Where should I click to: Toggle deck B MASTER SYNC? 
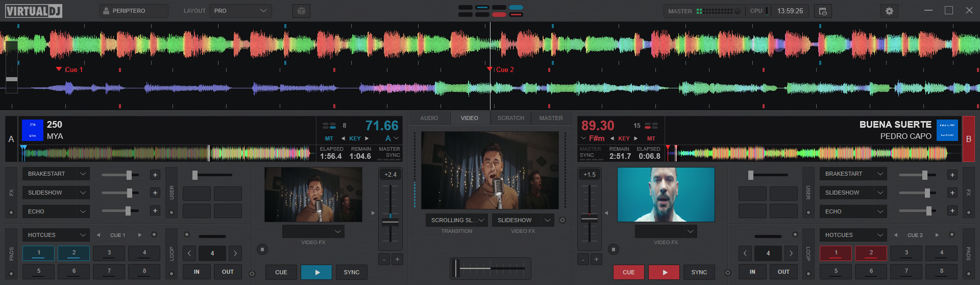point(591,152)
